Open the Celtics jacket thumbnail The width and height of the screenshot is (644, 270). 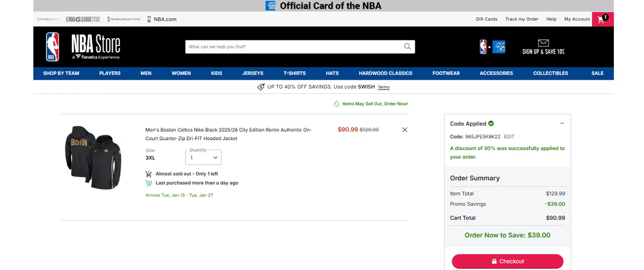[x=93, y=157]
